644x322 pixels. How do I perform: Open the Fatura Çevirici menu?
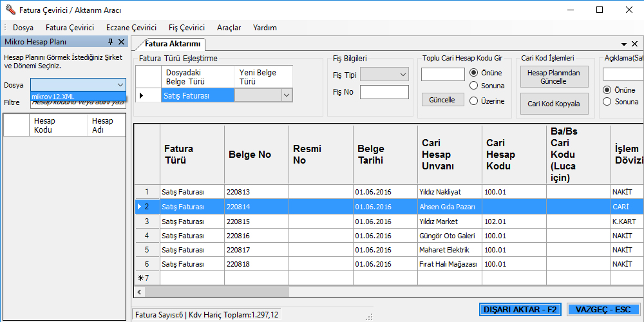70,28
